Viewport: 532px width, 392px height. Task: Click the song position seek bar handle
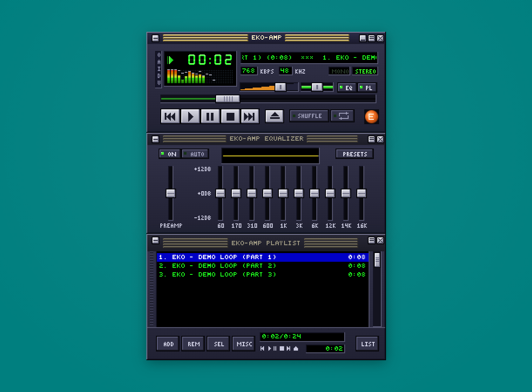pos(228,99)
